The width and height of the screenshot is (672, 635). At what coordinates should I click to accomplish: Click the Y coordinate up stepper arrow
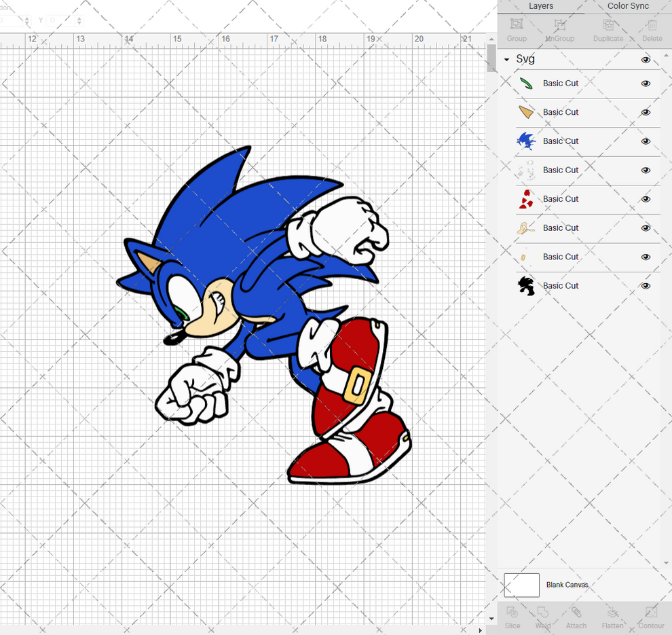(79, 17)
